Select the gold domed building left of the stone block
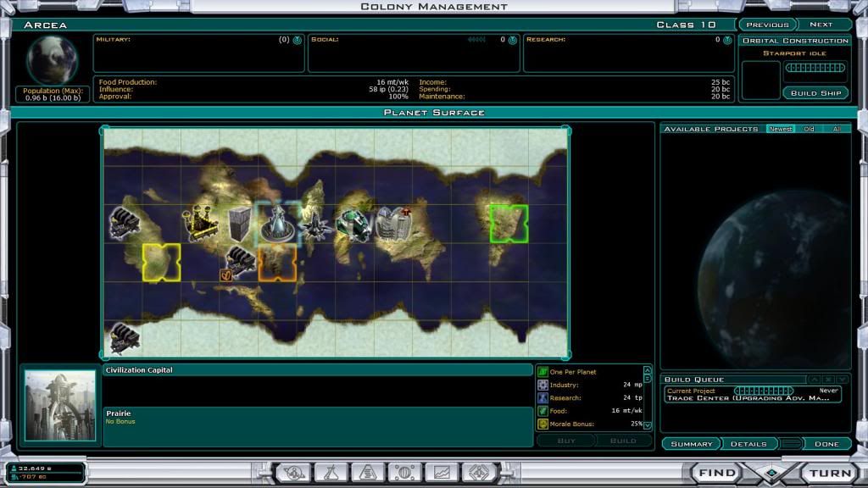Screen dimensions: 868x488 pos(200,224)
